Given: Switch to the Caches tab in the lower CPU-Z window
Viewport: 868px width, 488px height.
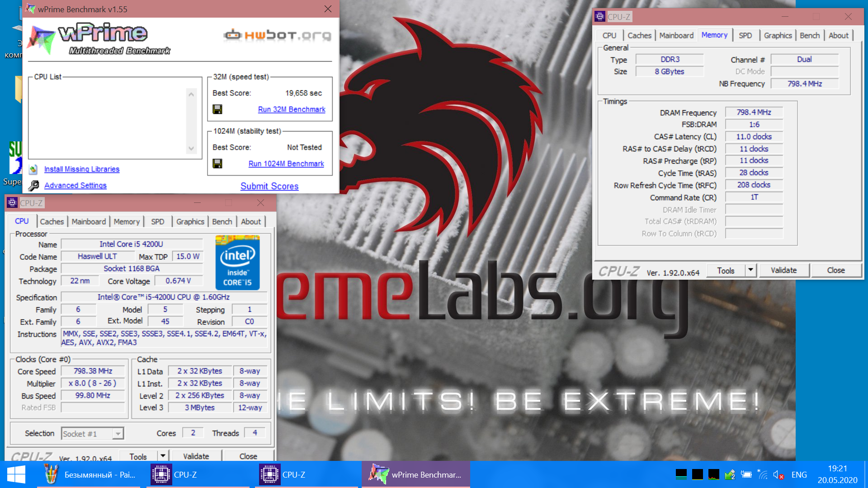Looking at the screenshot, I should [52, 221].
